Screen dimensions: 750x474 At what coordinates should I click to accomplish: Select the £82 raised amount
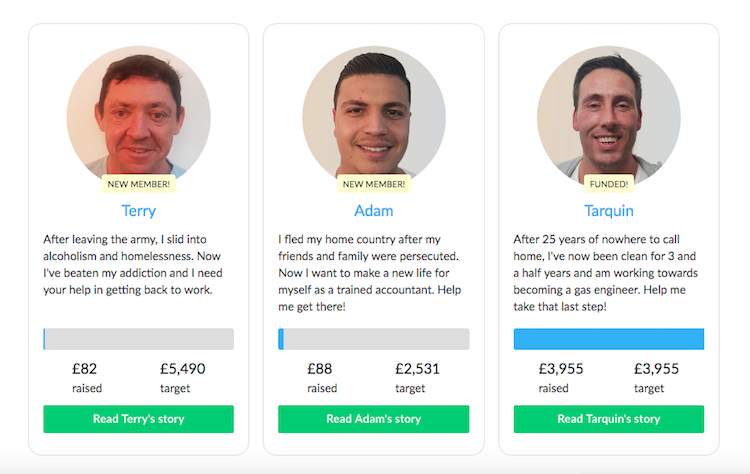(87, 369)
